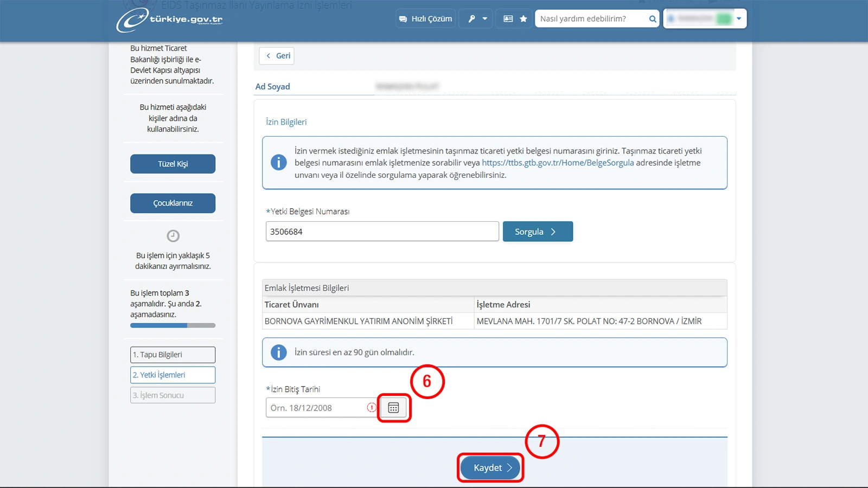Viewport: 868px width, 488px height.
Task: Open favorites star icon
Action: (524, 18)
